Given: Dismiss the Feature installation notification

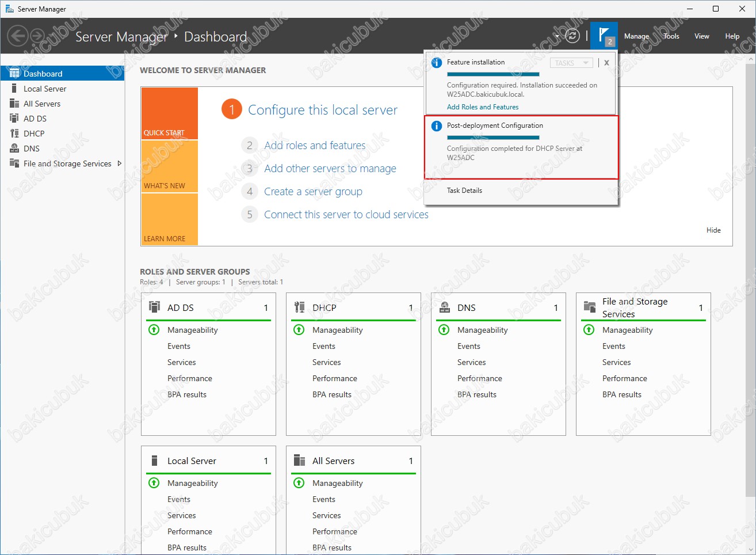Looking at the screenshot, I should click(x=606, y=63).
